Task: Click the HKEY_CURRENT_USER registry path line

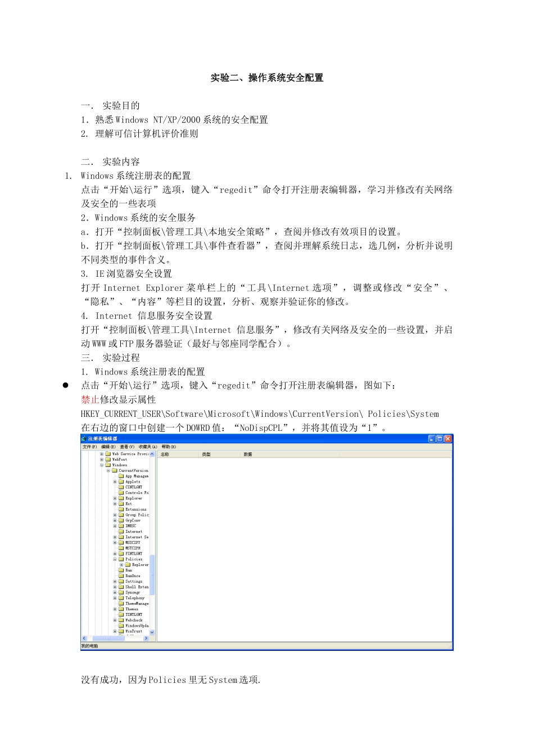Action: [260, 414]
